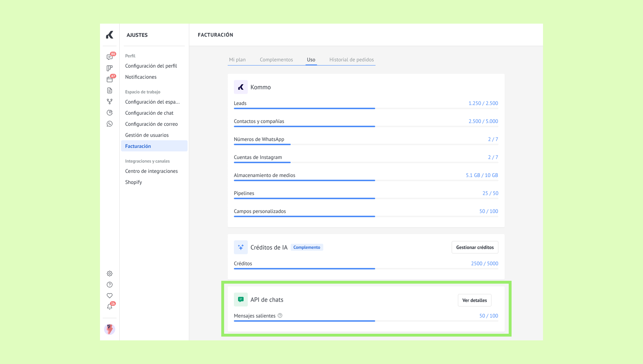Open the notifications bell icon

pos(109,307)
